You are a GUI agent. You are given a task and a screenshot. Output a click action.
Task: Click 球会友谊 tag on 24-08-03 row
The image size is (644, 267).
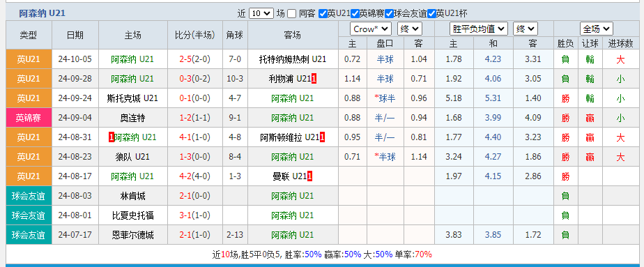coord(29,196)
